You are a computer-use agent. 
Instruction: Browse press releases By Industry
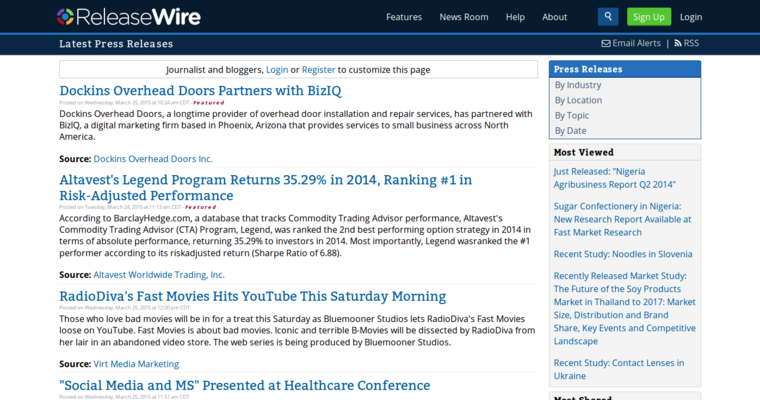point(578,85)
